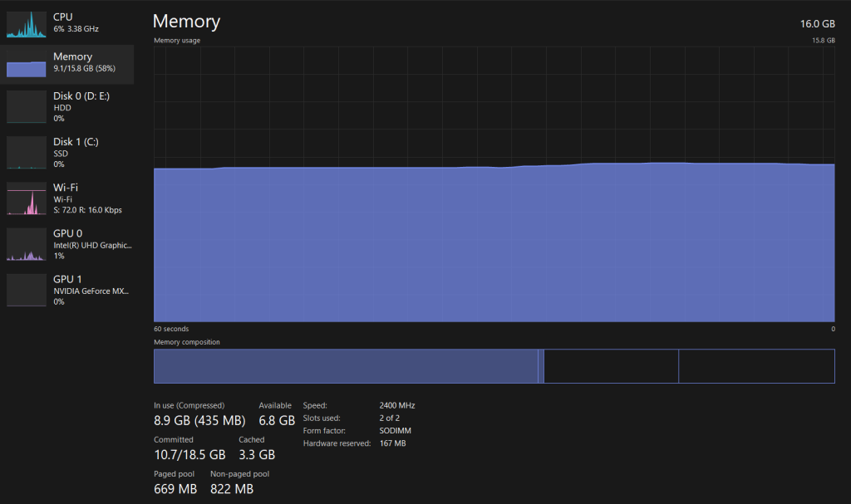
Task: Open the GPU 1 graph thumbnail
Action: click(x=26, y=291)
